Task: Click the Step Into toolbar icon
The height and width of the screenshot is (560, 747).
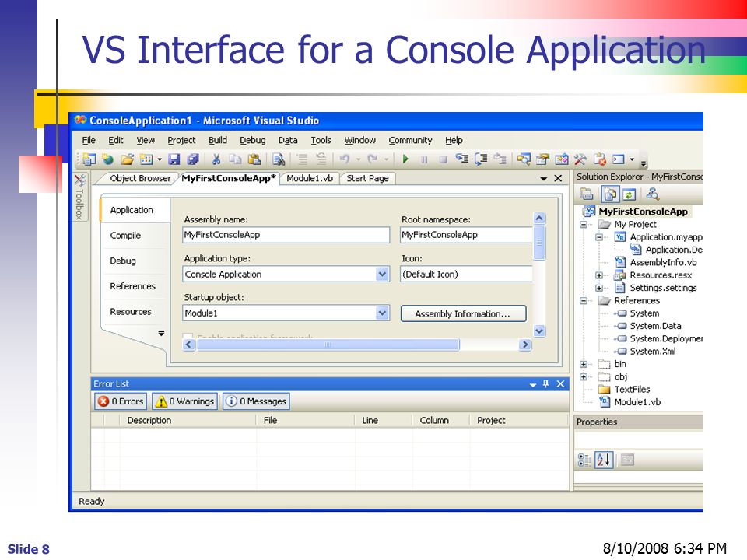Action: [461, 159]
